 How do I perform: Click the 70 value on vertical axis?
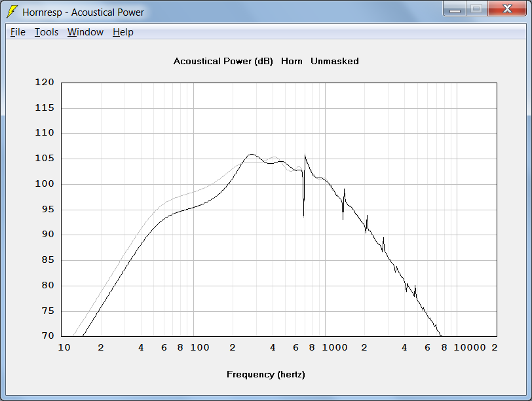[x=48, y=335]
